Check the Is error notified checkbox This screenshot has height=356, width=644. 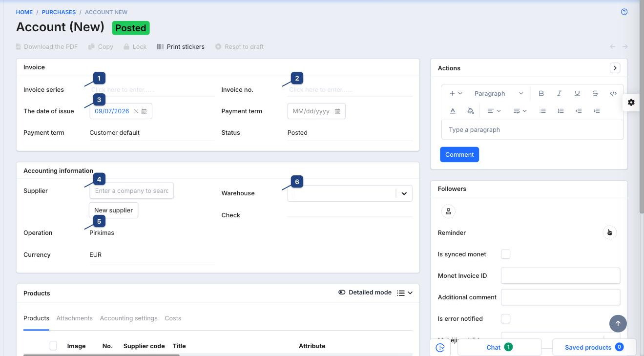506,318
